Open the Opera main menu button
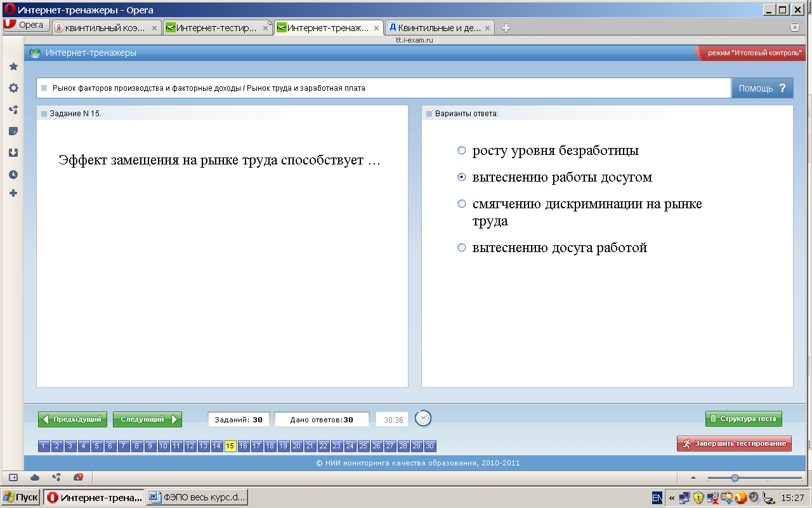Screen dimensions: 812x508 [25, 25]
